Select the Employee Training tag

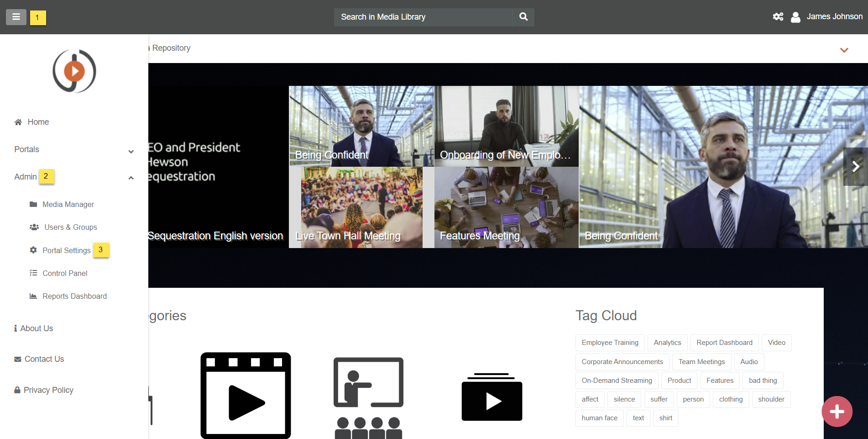pos(610,343)
